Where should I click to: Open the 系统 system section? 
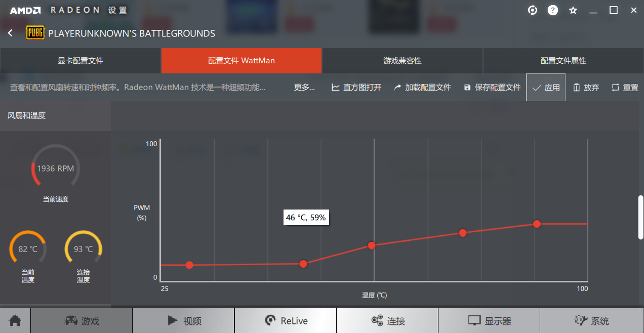click(x=592, y=321)
